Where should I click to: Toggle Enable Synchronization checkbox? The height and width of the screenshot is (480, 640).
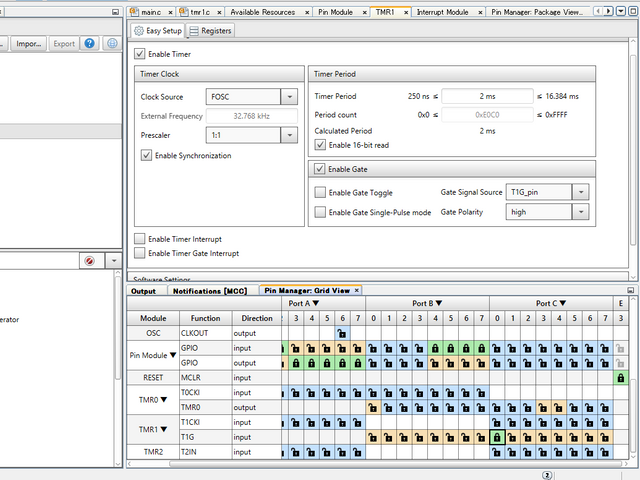click(147, 155)
